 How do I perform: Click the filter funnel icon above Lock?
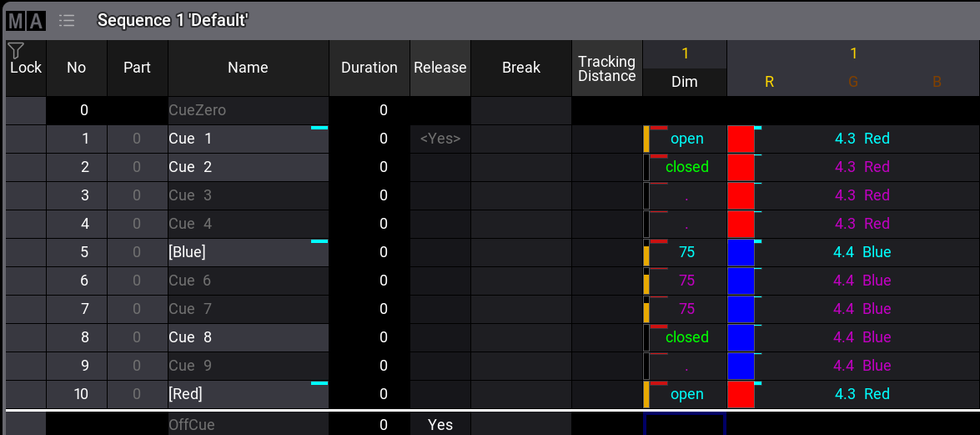(15, 50)
